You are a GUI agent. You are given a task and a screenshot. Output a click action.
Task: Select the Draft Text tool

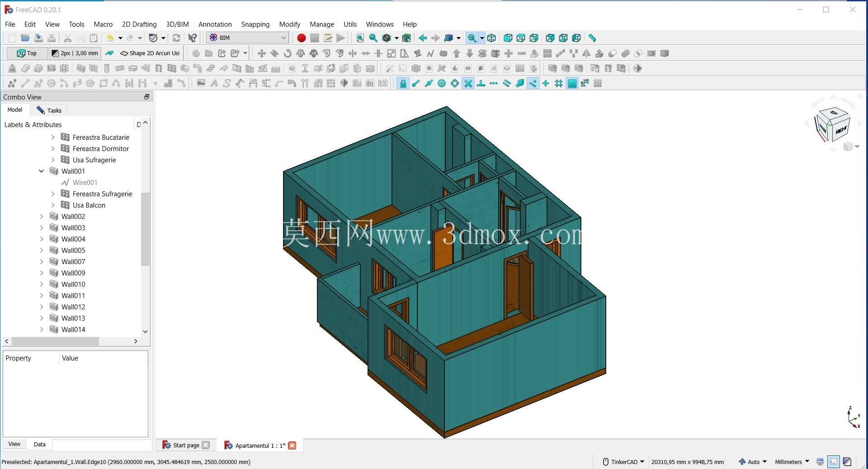[x=214, y=83]
